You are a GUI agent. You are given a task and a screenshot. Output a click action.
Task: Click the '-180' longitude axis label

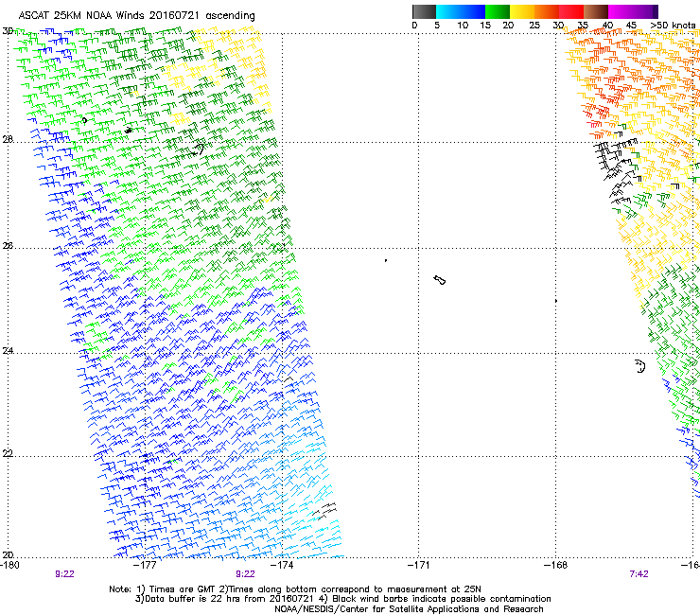point(9,565)
